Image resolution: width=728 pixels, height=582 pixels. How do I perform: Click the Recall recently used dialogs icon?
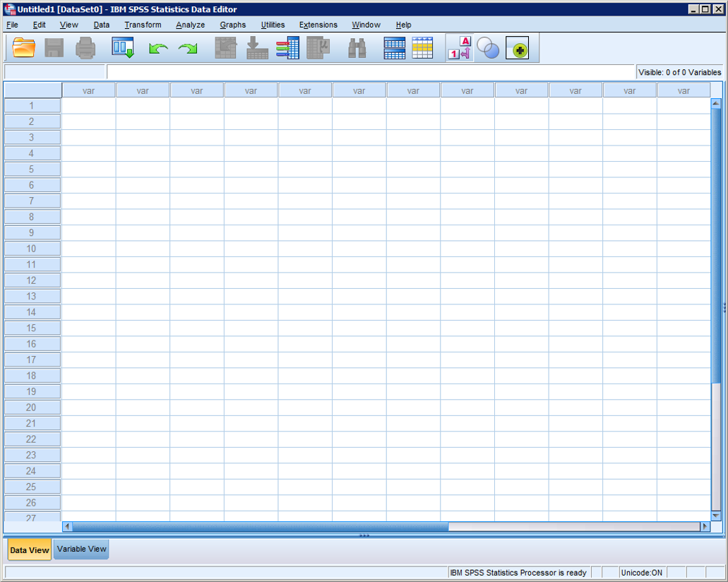(x=123, y=48)
